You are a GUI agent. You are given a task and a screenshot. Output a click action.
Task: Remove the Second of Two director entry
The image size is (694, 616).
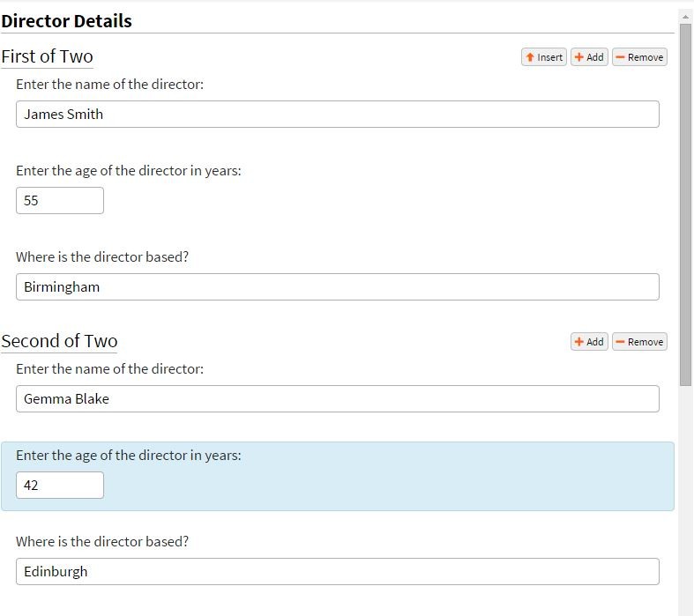(639, 342)
